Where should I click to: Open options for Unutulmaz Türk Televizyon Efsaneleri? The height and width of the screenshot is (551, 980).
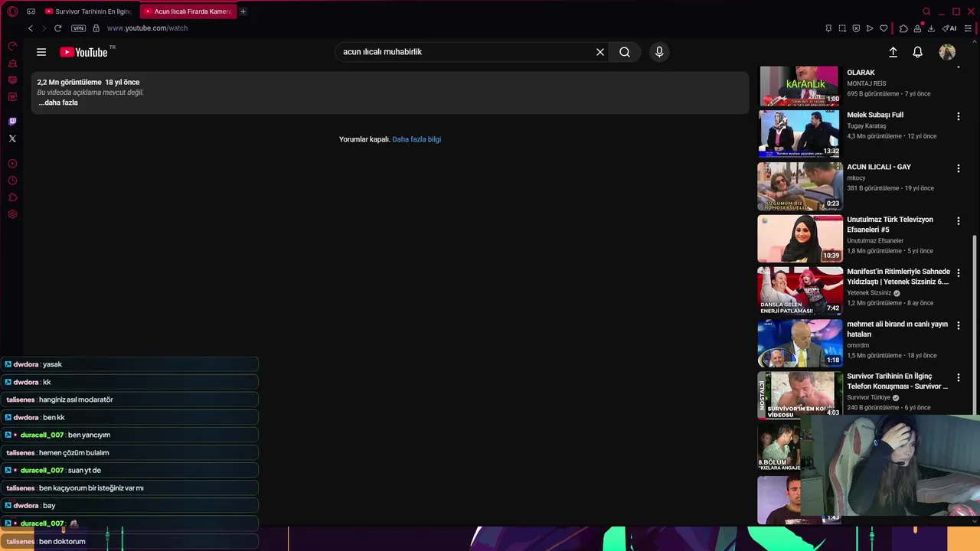click(x=958, y=221)
